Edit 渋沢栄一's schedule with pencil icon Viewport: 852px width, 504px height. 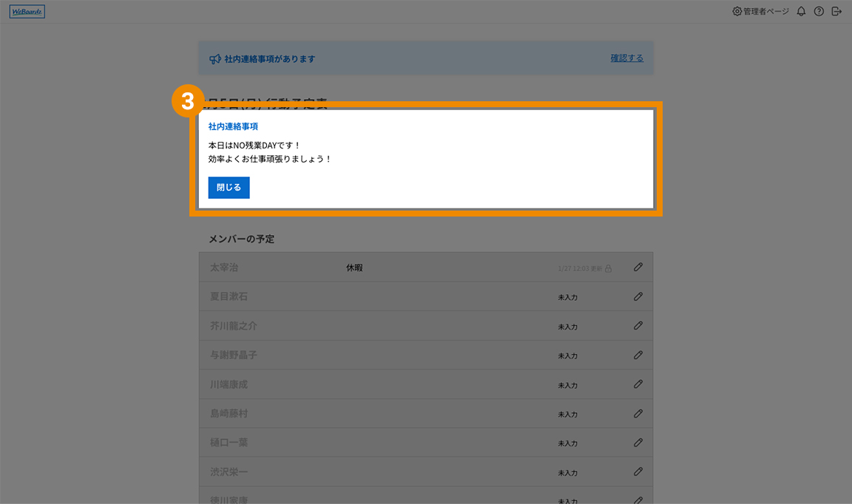click(x=638, y=471)
